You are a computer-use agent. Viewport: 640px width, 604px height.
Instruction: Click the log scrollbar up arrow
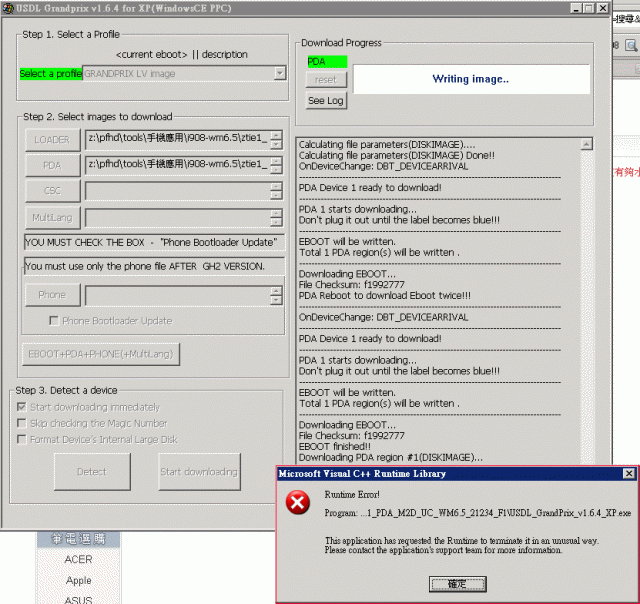[x=587, y=144]
